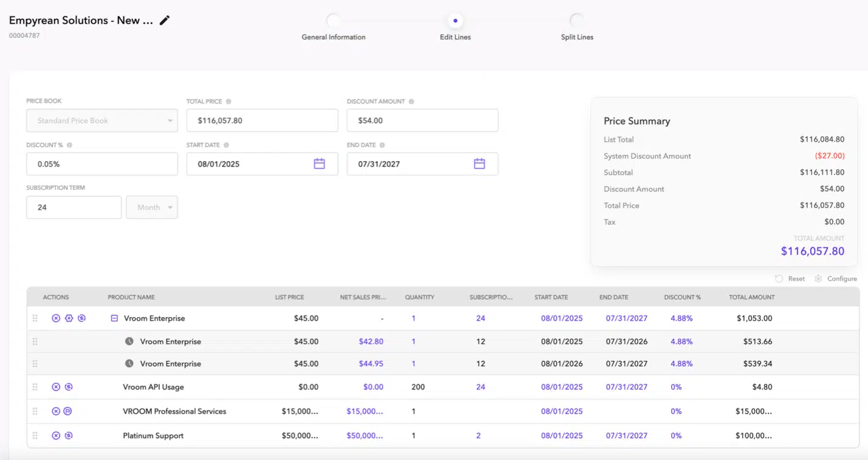Remove the Platinum Support line
This screenshot has height=460, width=868.
56,436
